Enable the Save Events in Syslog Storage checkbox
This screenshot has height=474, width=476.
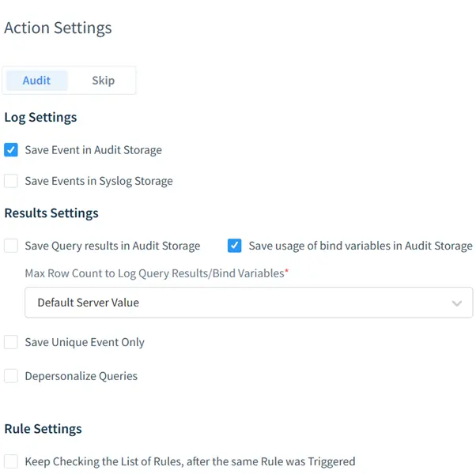pyautogui.click(x=11, y=181)
